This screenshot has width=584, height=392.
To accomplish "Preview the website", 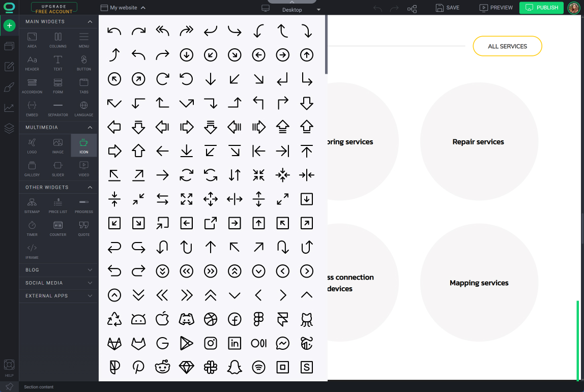I will tap(495, 8).
